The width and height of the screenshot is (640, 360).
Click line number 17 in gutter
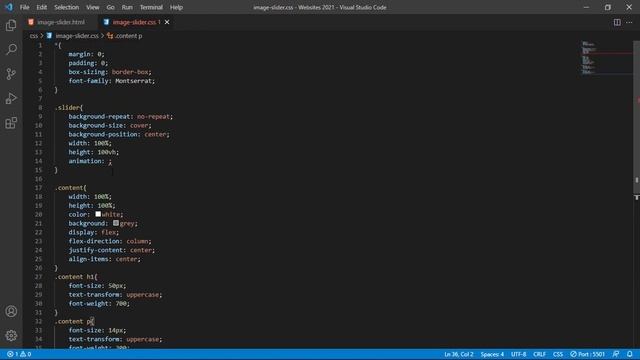point(39,188)
